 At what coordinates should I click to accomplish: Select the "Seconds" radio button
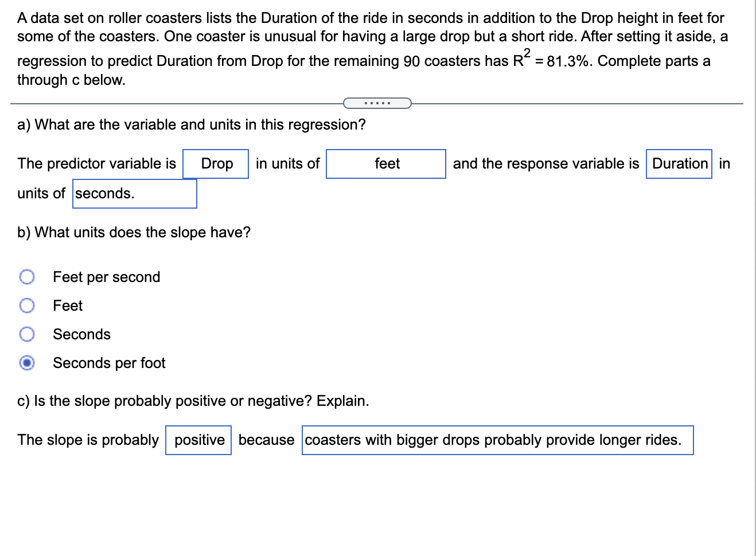pyautogui.click(x=27, y=334)
